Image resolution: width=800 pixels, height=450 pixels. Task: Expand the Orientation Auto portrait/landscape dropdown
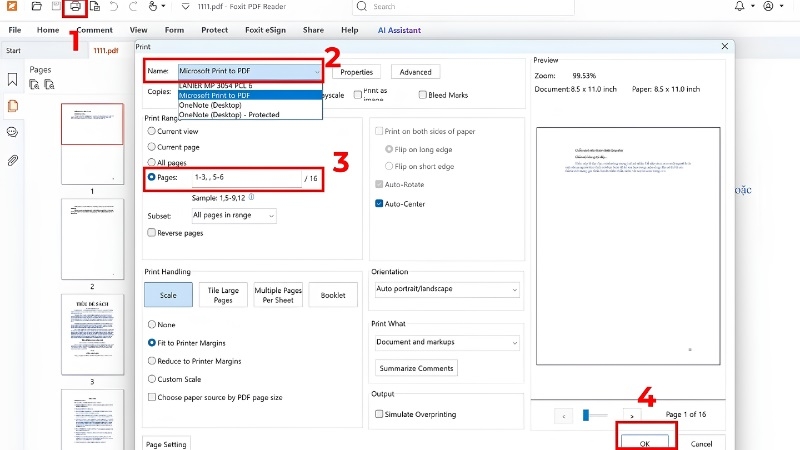point(447,289)
